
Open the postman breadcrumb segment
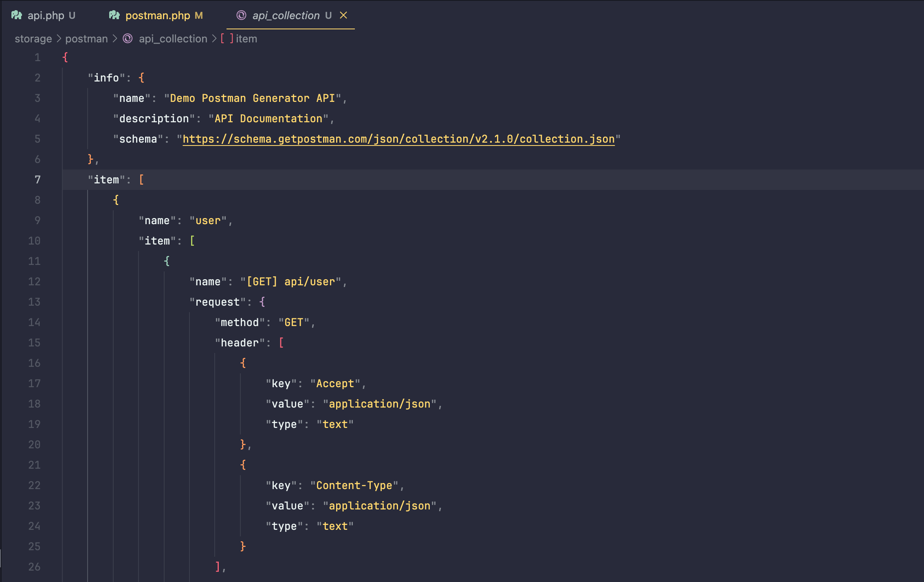click(86, 39)
